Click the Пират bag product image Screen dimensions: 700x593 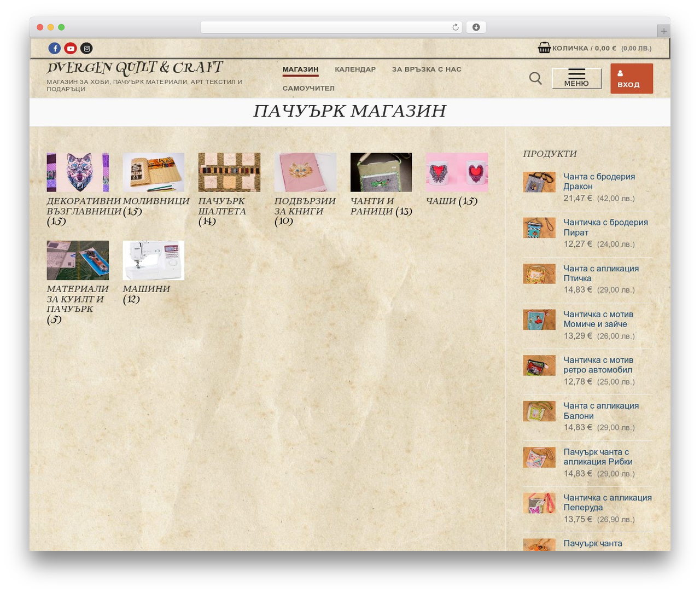539,228
